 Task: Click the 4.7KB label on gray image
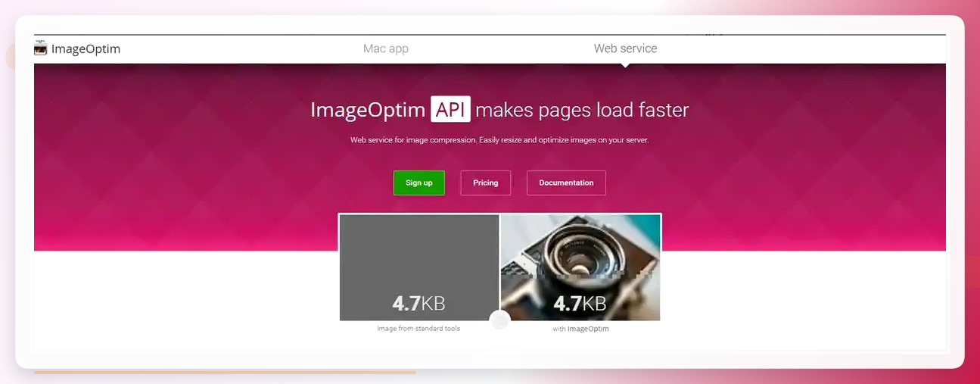coord(418,304)
